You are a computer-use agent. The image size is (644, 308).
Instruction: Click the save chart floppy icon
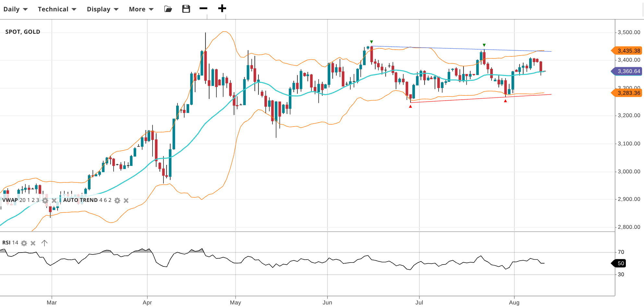click(186, 9)
